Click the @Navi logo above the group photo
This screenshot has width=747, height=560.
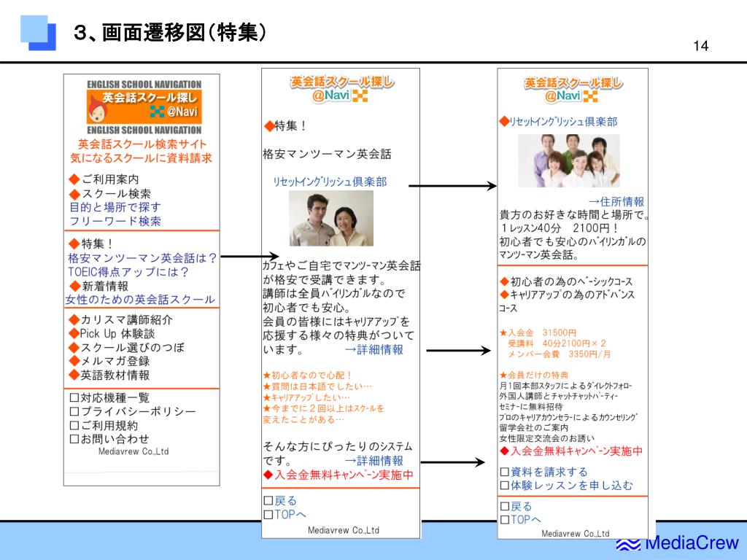tap(573, 90)
